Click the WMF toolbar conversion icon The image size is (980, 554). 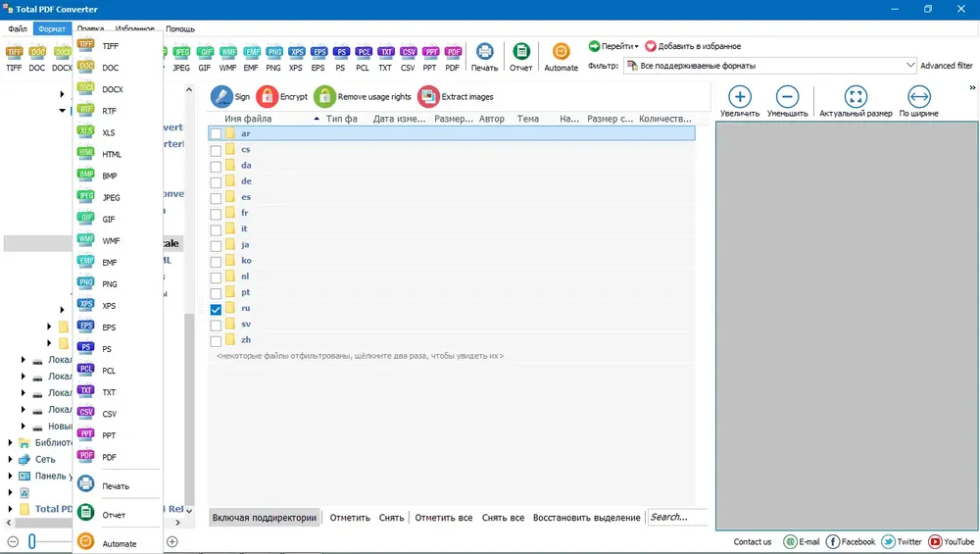click(228, 58)
